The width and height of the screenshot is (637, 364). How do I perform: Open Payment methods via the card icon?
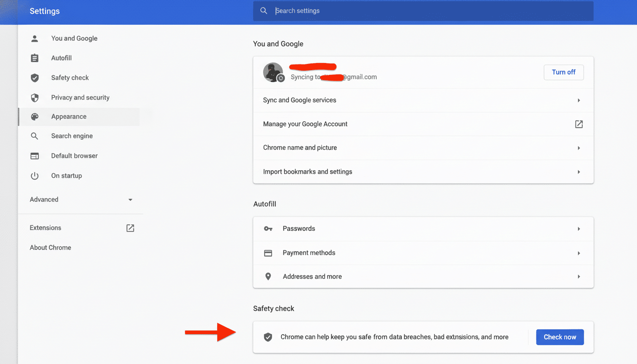click(x=268, y=253)
